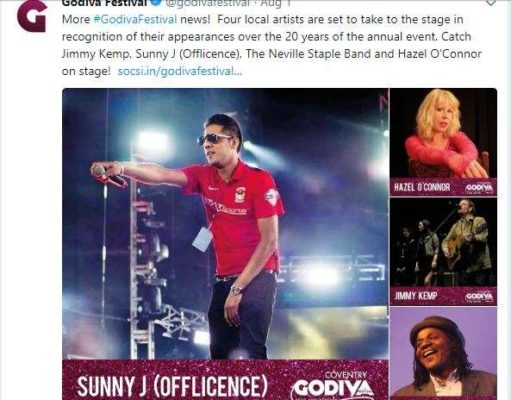View the Hazel O'Connor photo
The width and height of the screenshot is (511, 400).
[x=443, y=133]
